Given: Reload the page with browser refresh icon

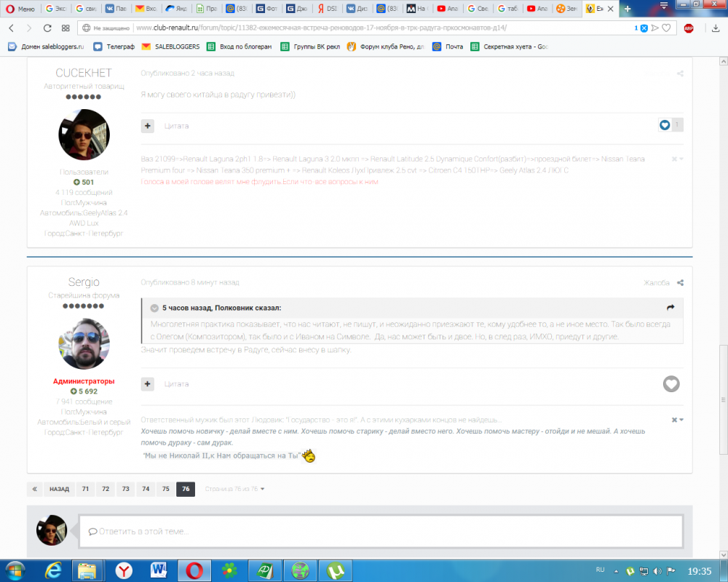Looking at the screenshot, I should point(47,28).
